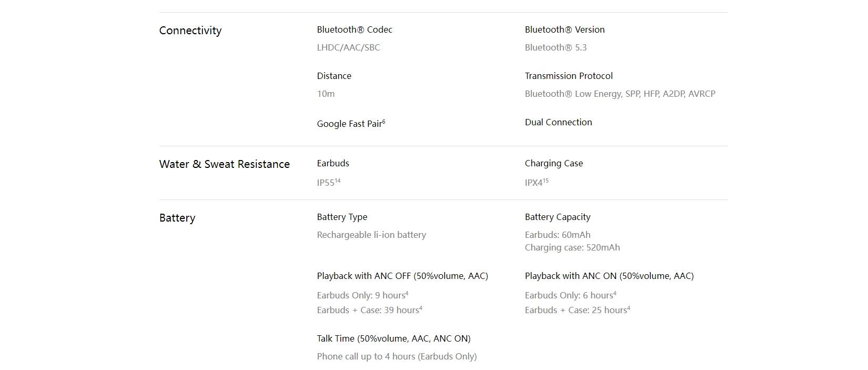Select the Water & Sweat Resistance heading

point(225,164)
